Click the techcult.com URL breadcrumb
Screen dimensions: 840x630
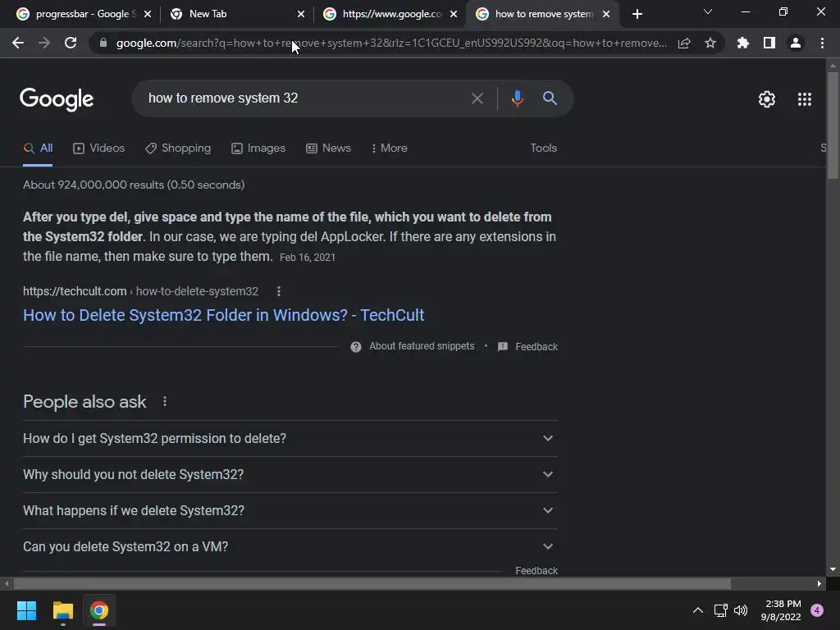point(140,291)
